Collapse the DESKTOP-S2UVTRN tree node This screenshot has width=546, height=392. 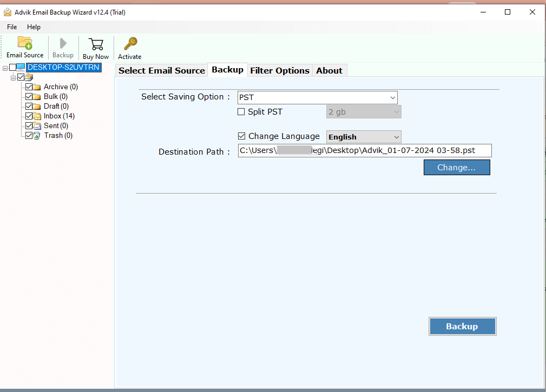click(x=5, y=68)
